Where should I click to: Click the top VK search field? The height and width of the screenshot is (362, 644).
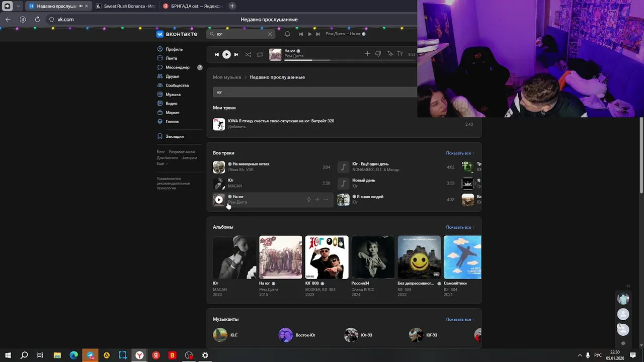tap(240, 34)
